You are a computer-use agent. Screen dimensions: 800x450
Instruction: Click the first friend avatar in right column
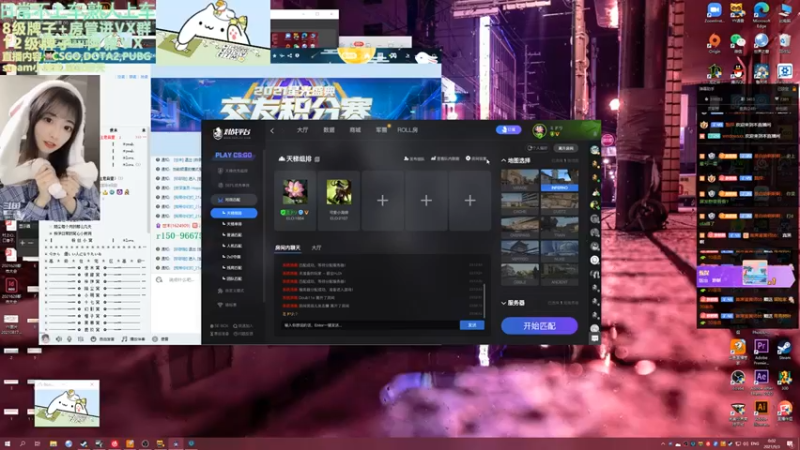[594, 150]
